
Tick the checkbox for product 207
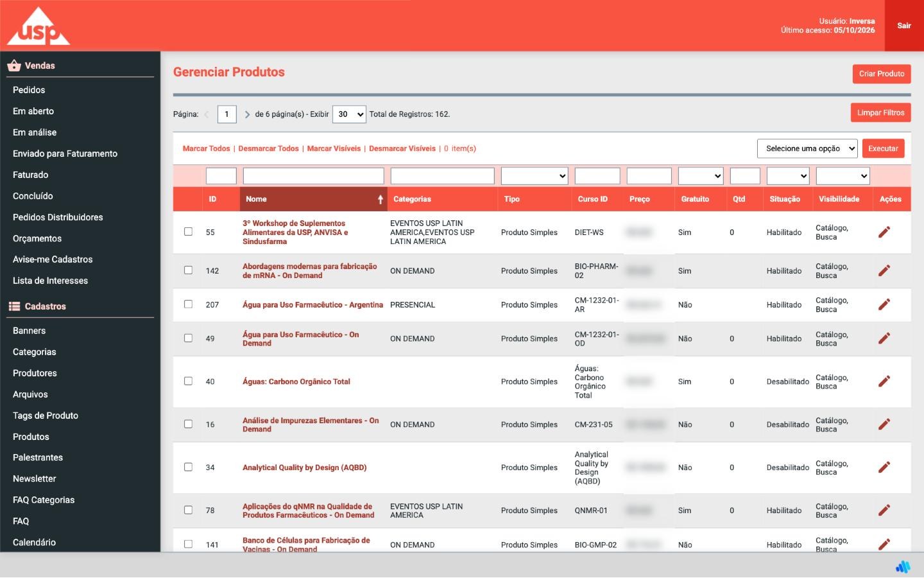pos(188,304)
